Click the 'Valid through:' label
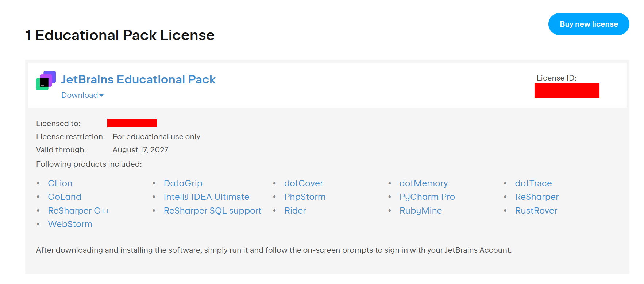The height and width of the screenshot is (284, 644). [61, 150]
